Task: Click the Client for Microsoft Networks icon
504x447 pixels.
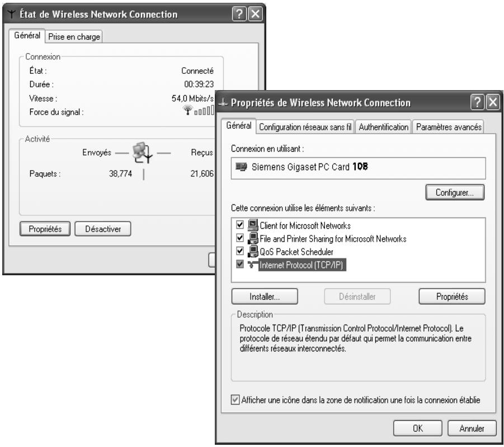Action: point(253,225)
